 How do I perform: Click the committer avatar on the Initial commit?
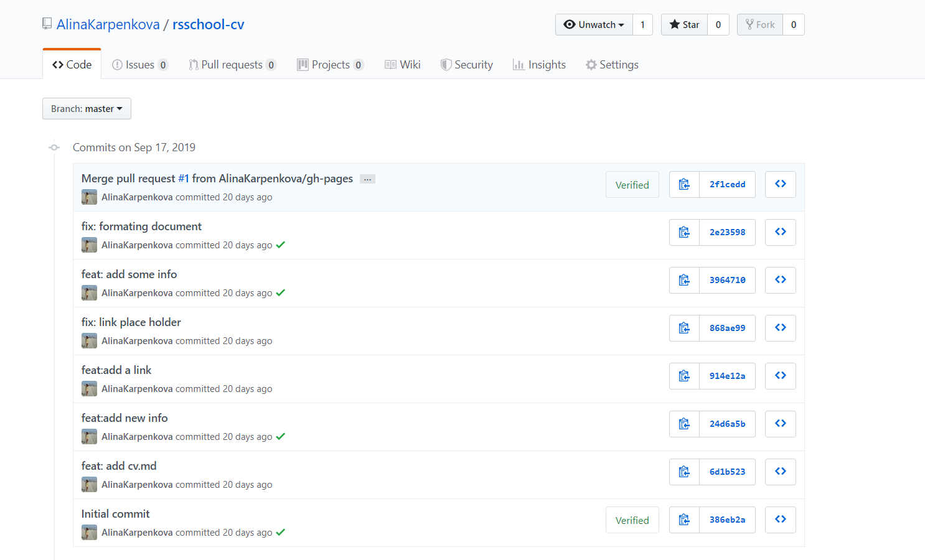coord(89,532)
